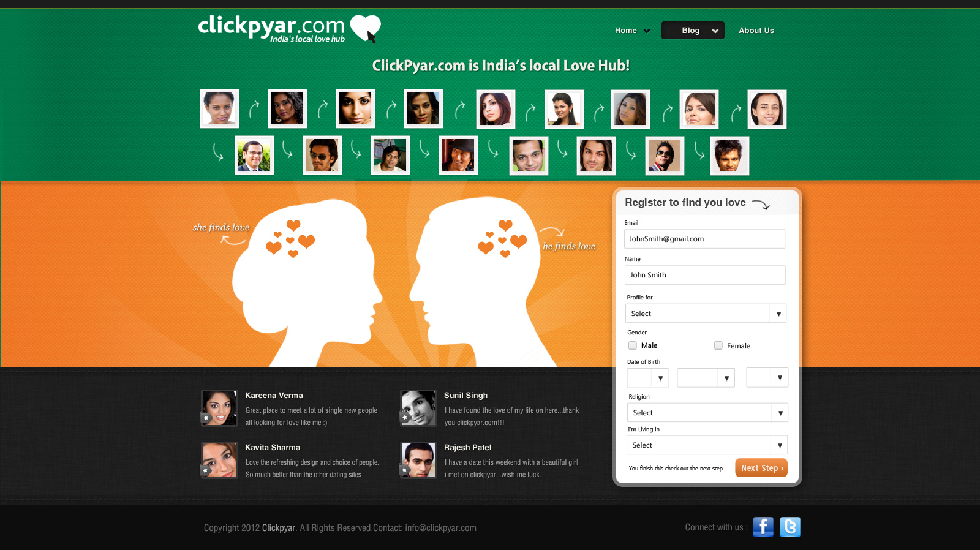
Task: Click the 'she finds love' caption
Action: click(x=221, y=227)
